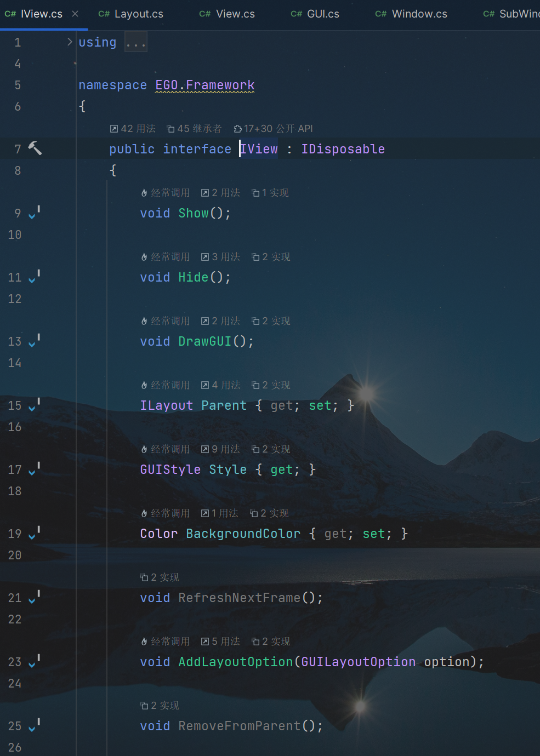
Task: Click the EGO.Framework namespace name
Action: coord(205,85)
